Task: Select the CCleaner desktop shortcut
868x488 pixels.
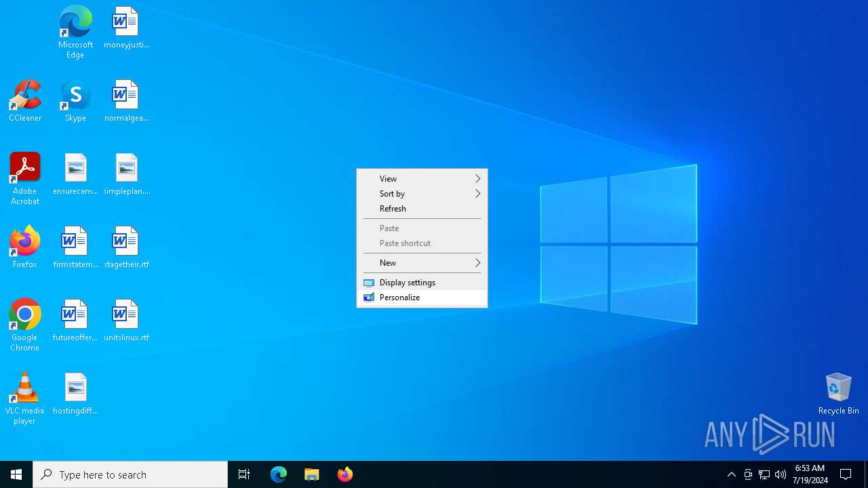Action: point(25,100)
